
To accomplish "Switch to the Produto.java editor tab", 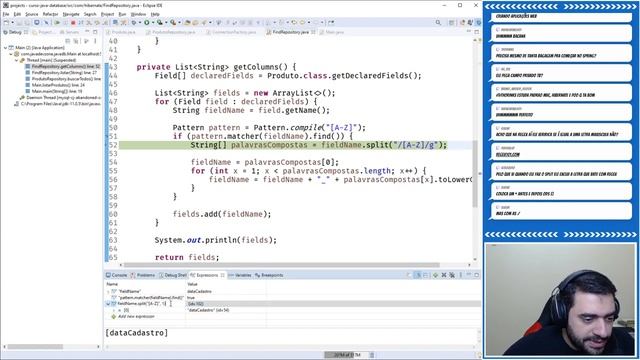I will (x=121, y=32).
